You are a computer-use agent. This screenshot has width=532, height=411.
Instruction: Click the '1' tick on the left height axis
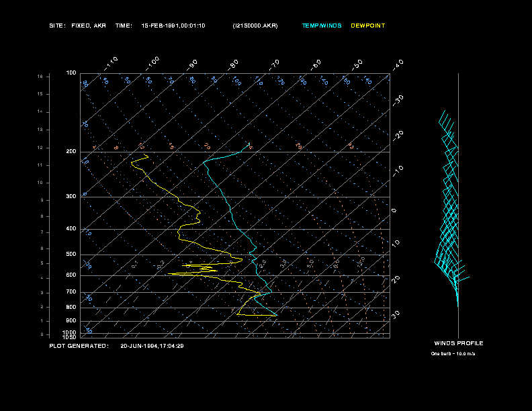pos(42,321)
